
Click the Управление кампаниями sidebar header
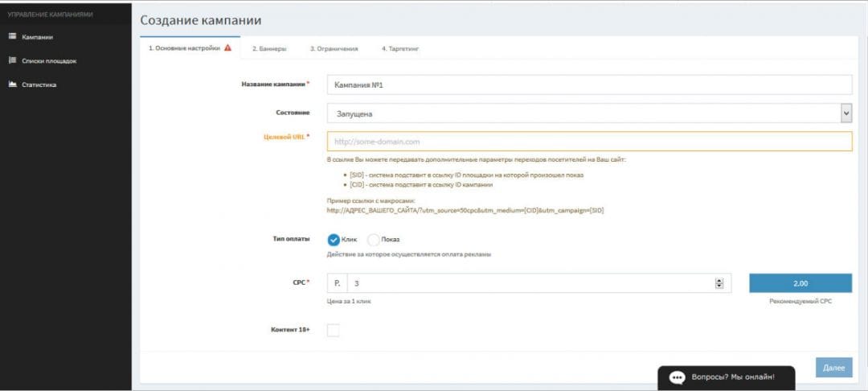[x=50, y=14]
